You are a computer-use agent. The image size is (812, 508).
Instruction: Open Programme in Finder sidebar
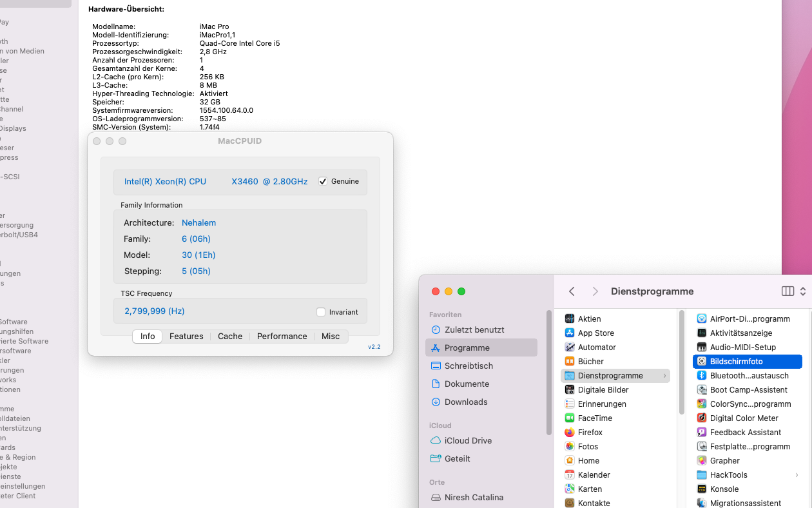(x=481, y=347)
